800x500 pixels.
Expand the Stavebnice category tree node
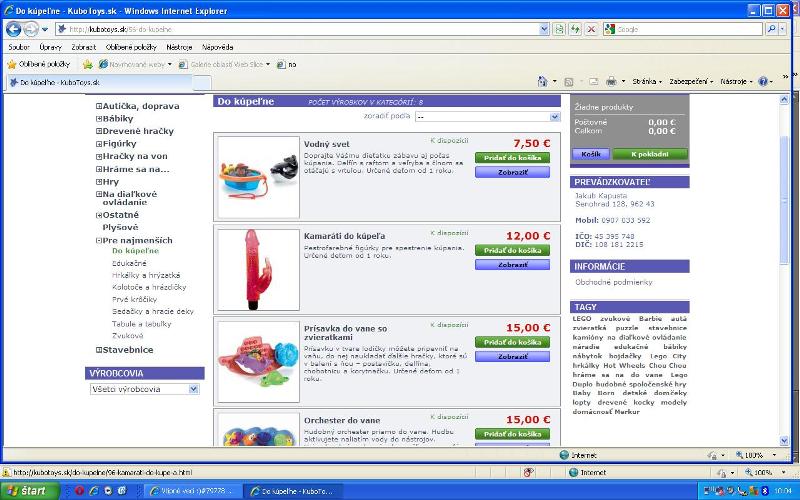pos(99,350)
